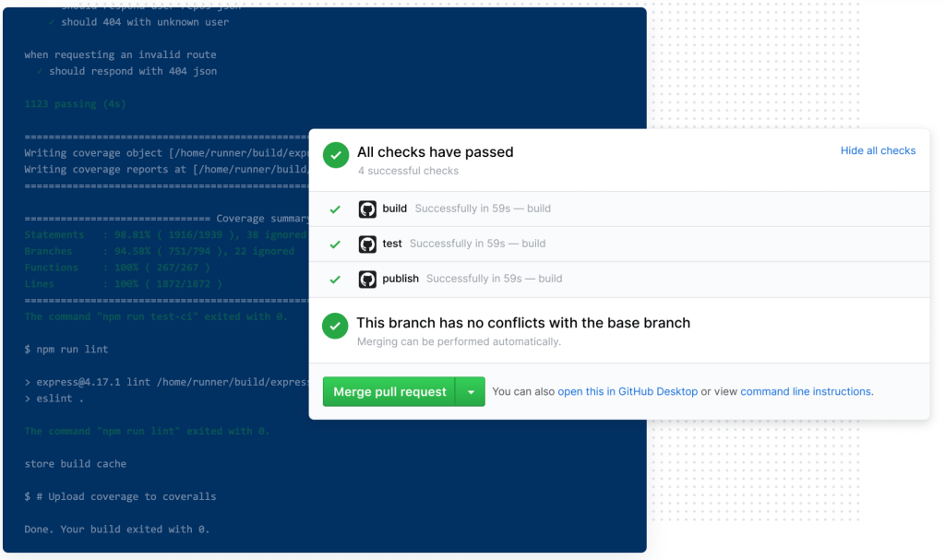Open this in GitHub Desktop link
Viewport: 945px width, 560px height.
[628, 392]
